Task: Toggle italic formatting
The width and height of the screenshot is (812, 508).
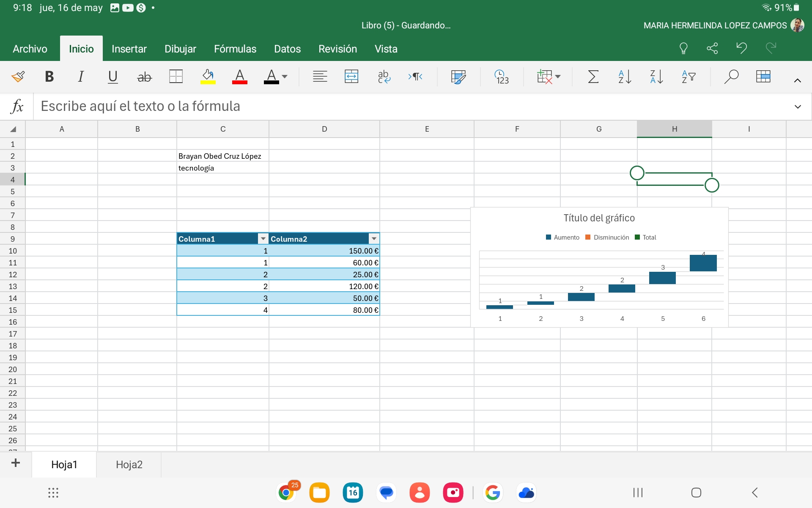Action: 81,77
